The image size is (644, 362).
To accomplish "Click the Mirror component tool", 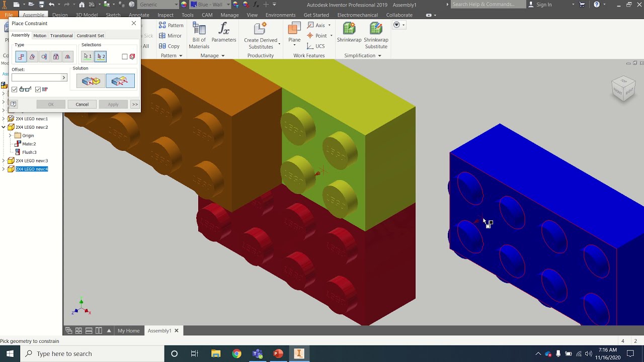I will pyautogui.click(x=170, y=36).
